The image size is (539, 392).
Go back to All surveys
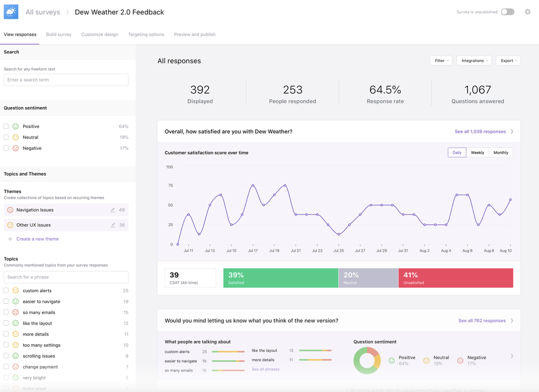(43, 12)
